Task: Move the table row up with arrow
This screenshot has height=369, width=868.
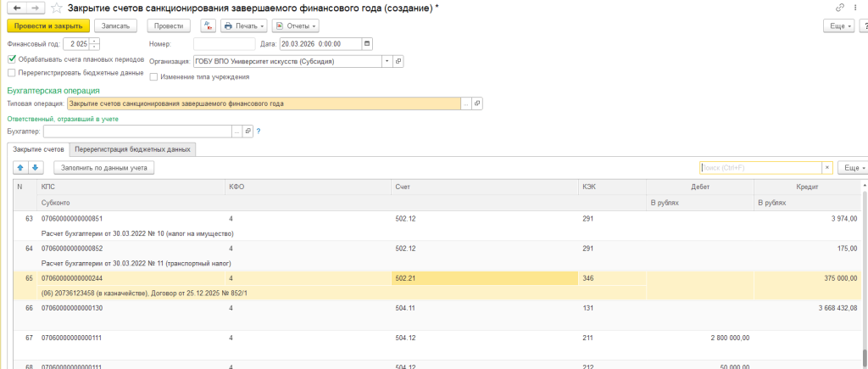Action: pyautogui.click(x=23, y=168)
